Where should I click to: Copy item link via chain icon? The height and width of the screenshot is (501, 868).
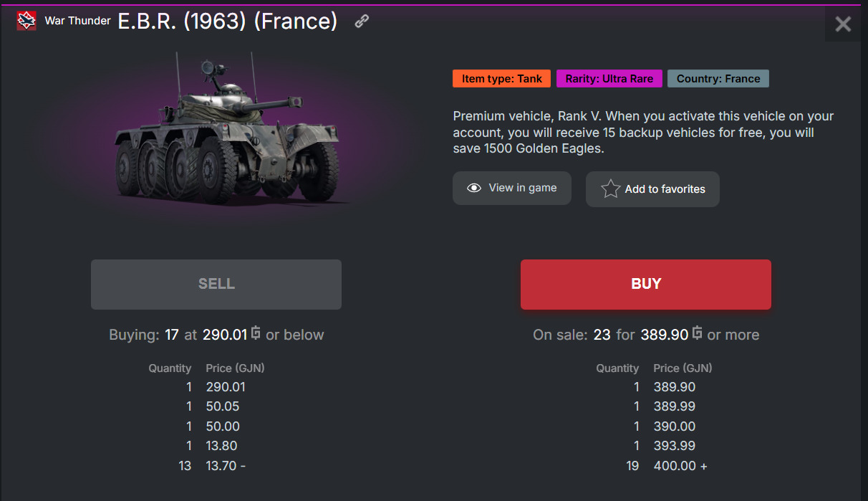tap(362, 22)
